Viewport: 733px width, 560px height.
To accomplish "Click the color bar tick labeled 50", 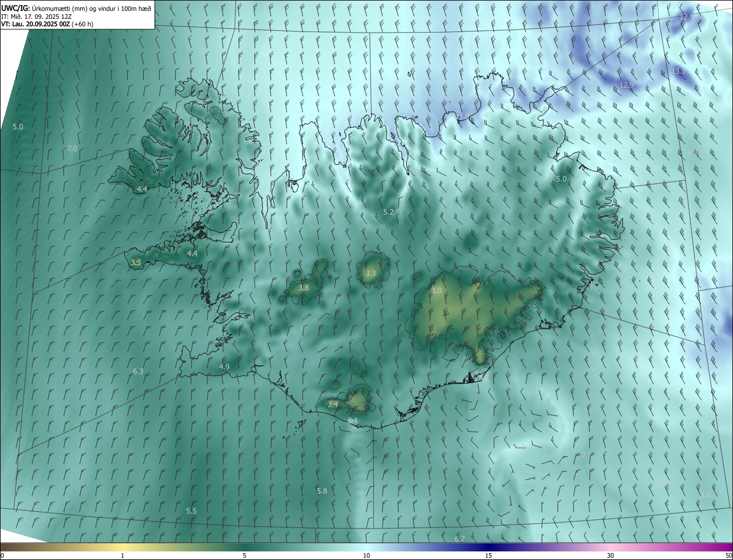I will 728,555.
